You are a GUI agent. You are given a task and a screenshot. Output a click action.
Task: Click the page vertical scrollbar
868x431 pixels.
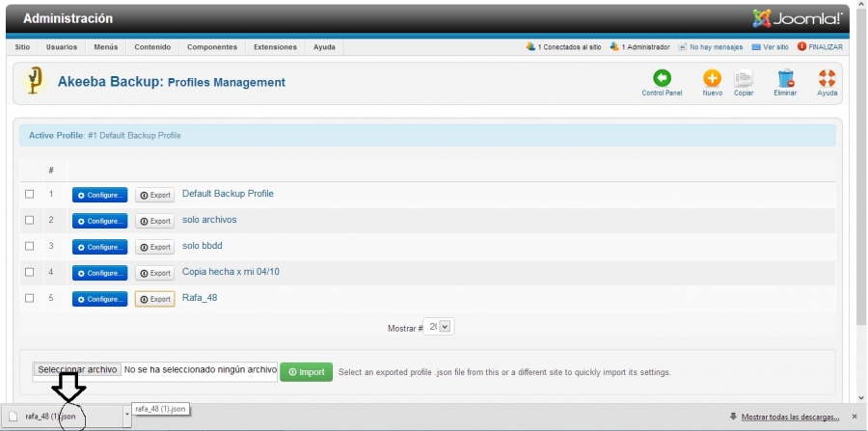coord(861,166)
